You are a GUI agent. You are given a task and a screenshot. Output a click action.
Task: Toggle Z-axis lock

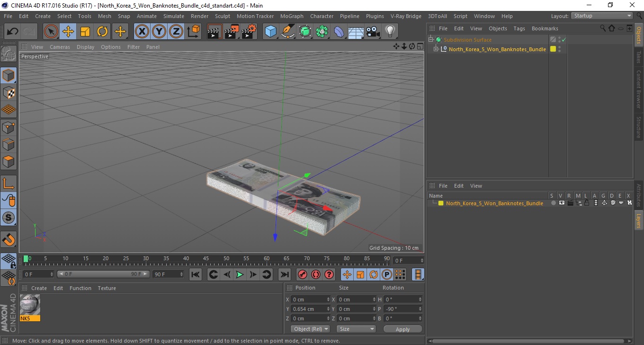coord(176,32)
